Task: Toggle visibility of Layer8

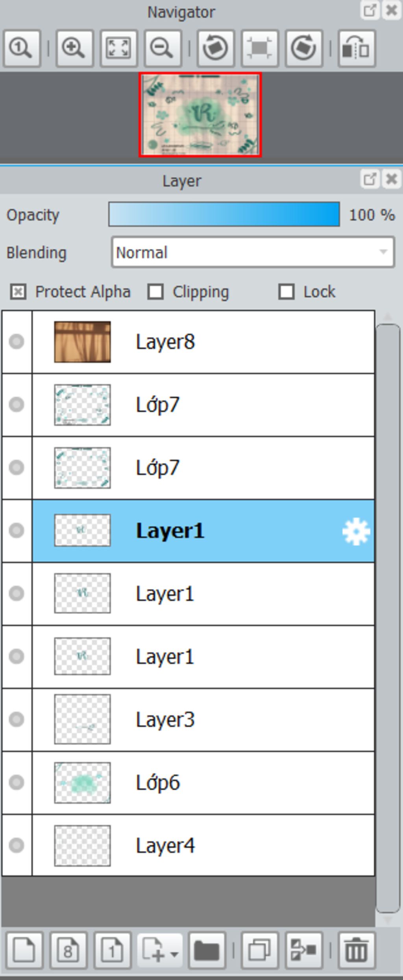Action: coord(17,342)
